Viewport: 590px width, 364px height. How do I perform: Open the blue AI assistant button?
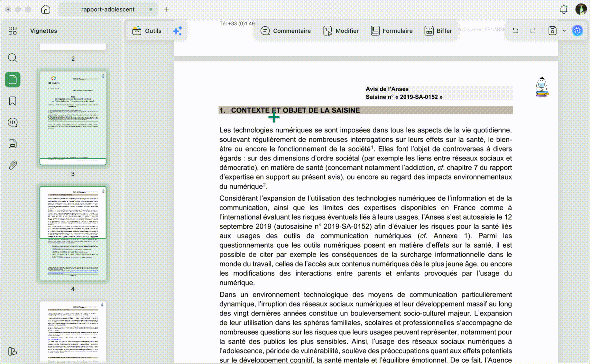[x=577, y=31]
